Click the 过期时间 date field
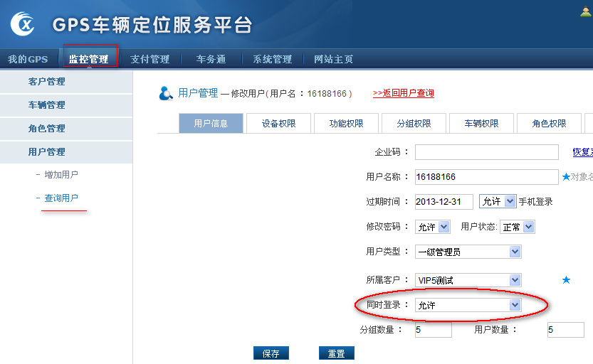This screenshot has width=593, height=364. [x=444, y=201]
